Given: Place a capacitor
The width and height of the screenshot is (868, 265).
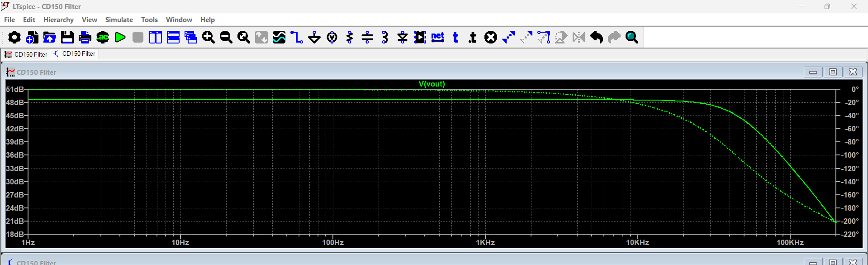Looking at the screenshot, I should tap(367, 37).
